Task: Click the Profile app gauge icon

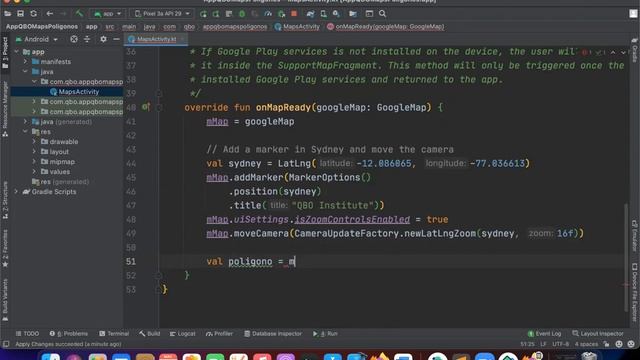Action: tap(268, 14)
